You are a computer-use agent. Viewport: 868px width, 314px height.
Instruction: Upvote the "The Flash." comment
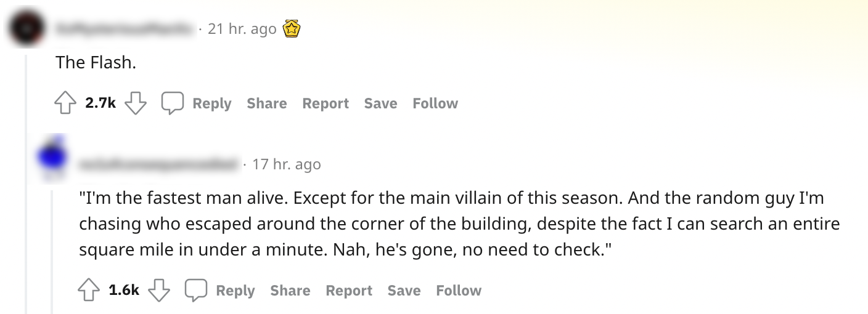65,103
